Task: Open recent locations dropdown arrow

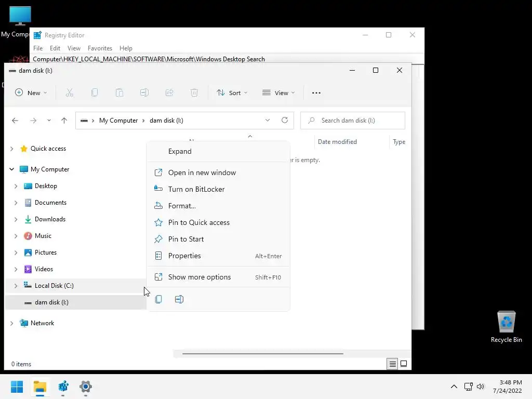Action: pos(49,121)
